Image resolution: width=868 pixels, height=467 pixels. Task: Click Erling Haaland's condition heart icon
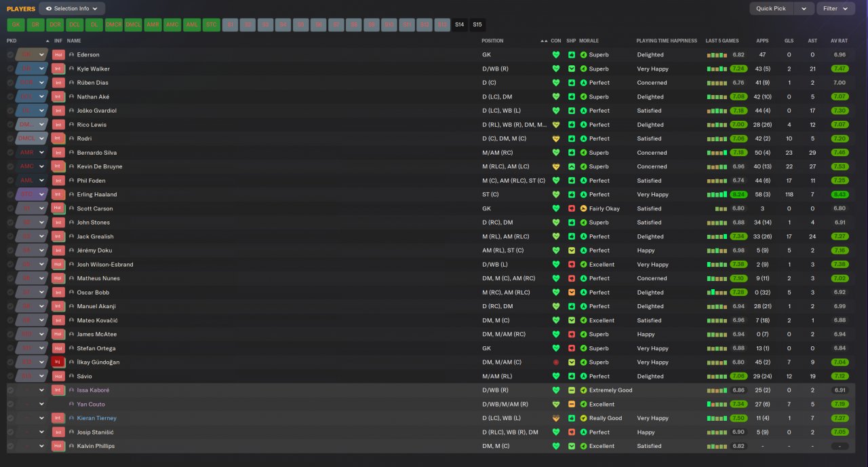[556, 194]
